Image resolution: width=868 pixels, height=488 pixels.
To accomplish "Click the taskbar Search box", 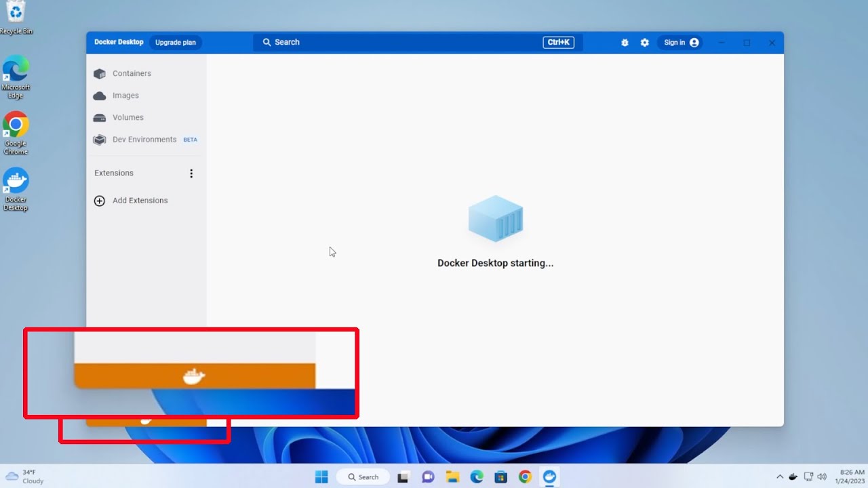I will tap(363, 476).
